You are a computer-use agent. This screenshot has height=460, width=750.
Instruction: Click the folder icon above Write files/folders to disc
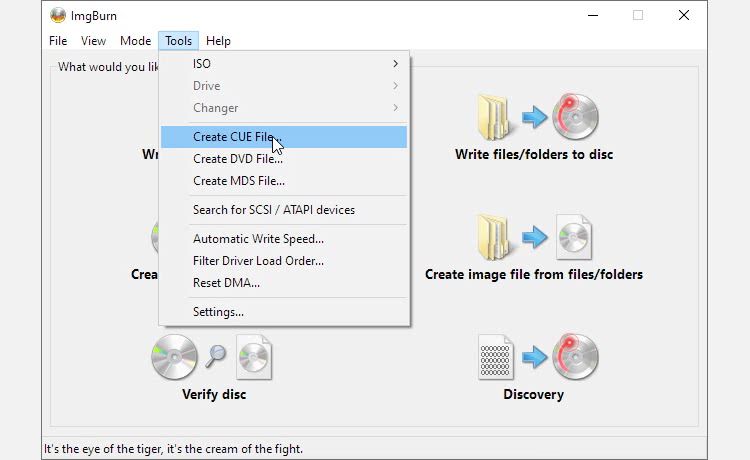(494, 117)
